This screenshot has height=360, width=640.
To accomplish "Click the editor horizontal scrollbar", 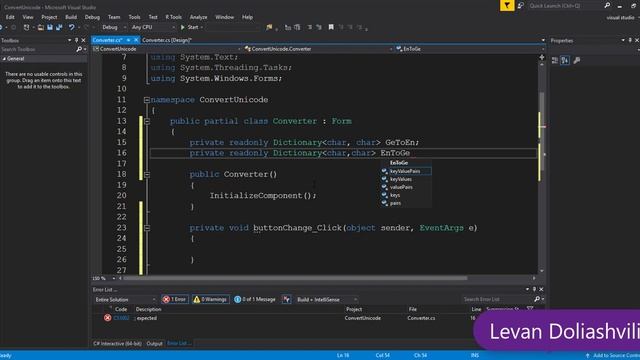I will point(296,278).
